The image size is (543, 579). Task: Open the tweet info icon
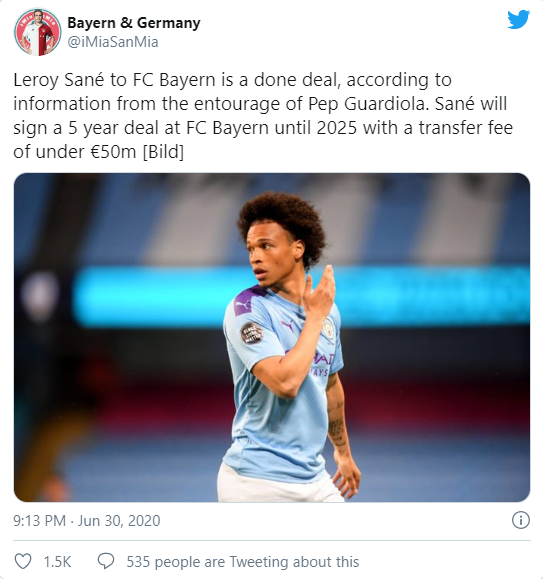(x=521, y=520)
